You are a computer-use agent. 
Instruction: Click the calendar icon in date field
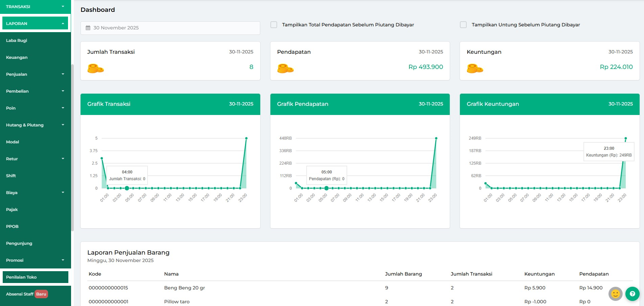[88, 28]
